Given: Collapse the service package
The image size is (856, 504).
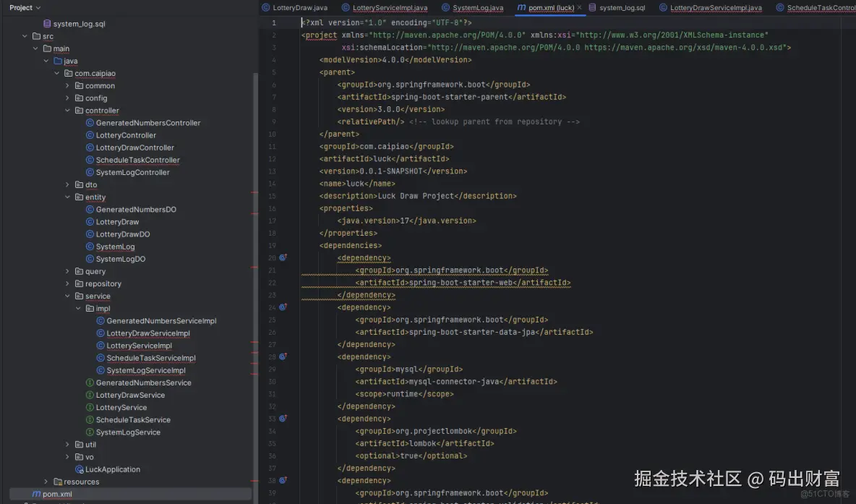Looking at the screenshot, I should 67,296.
